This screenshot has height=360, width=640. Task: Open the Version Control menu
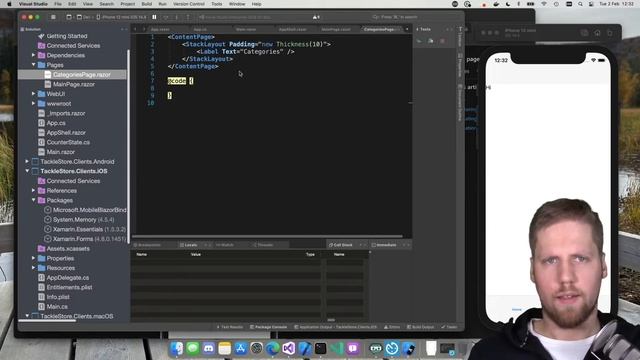189,4
